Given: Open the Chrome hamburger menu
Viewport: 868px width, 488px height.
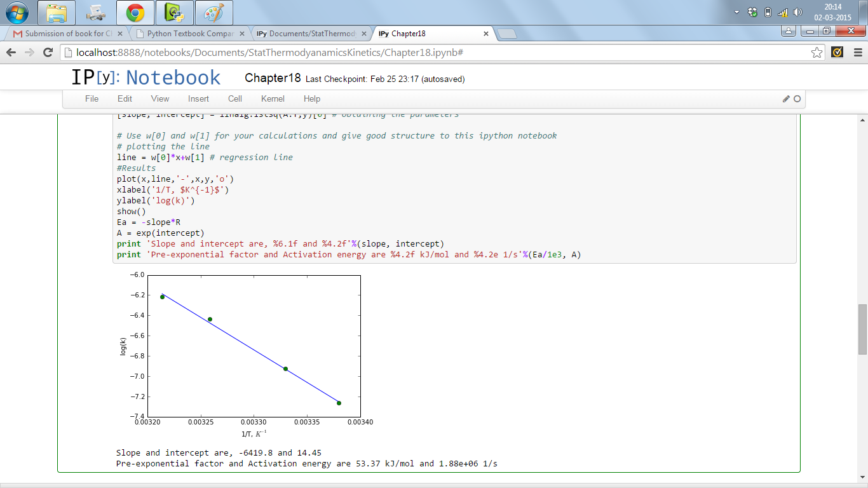Looking at the screenshot, I should coord(856,53).
